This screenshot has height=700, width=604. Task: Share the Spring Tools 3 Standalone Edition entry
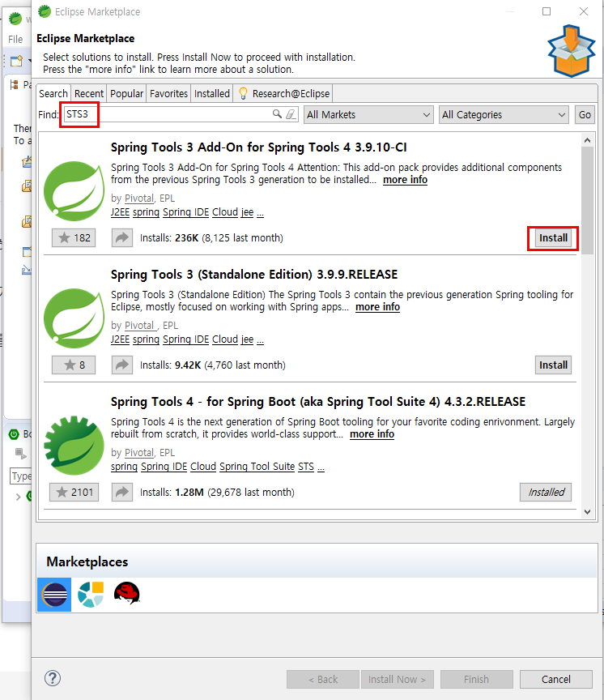121,365
